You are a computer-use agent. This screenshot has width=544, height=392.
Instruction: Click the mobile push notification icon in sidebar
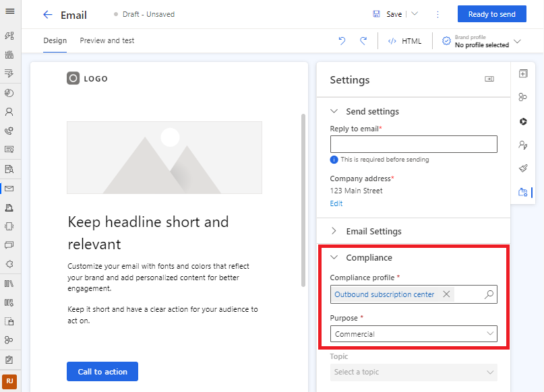coord(9,226)
